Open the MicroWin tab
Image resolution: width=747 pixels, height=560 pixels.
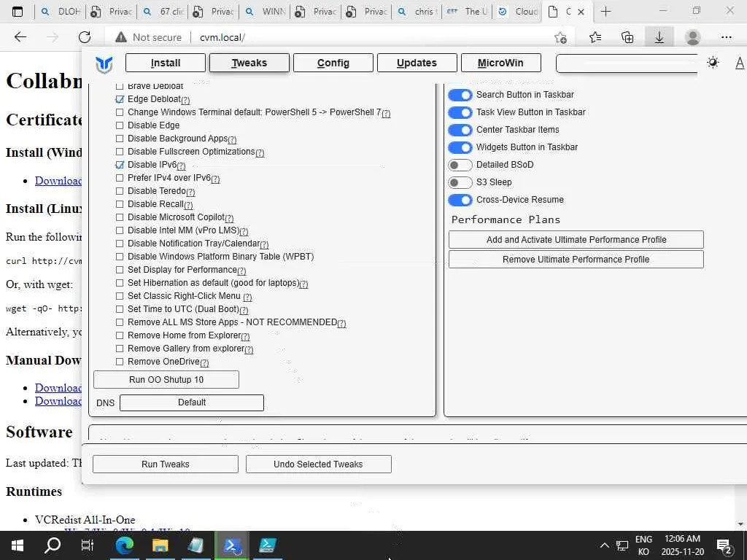(500, 63)
